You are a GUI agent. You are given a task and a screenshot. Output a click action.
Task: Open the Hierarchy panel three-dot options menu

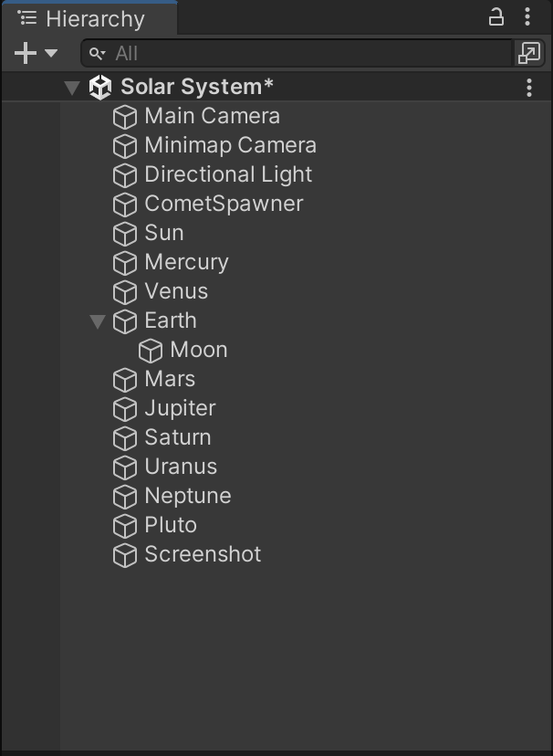(x=528, y=17)
